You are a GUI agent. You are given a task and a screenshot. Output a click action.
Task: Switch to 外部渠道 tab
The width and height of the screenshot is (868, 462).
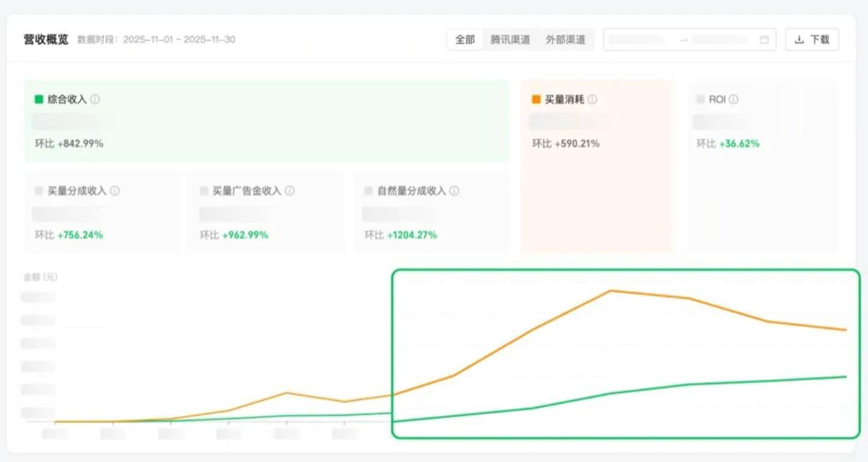pos(565,40)
